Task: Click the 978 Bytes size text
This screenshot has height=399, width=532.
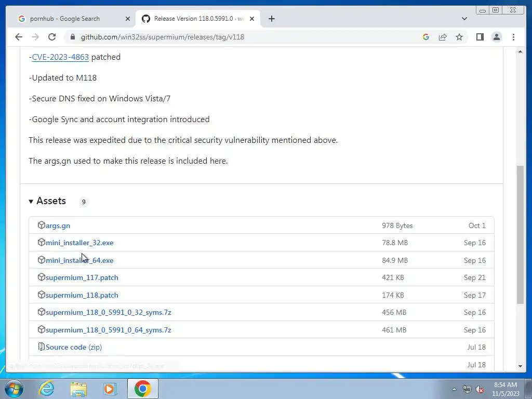Action: (x=397, y=225)
